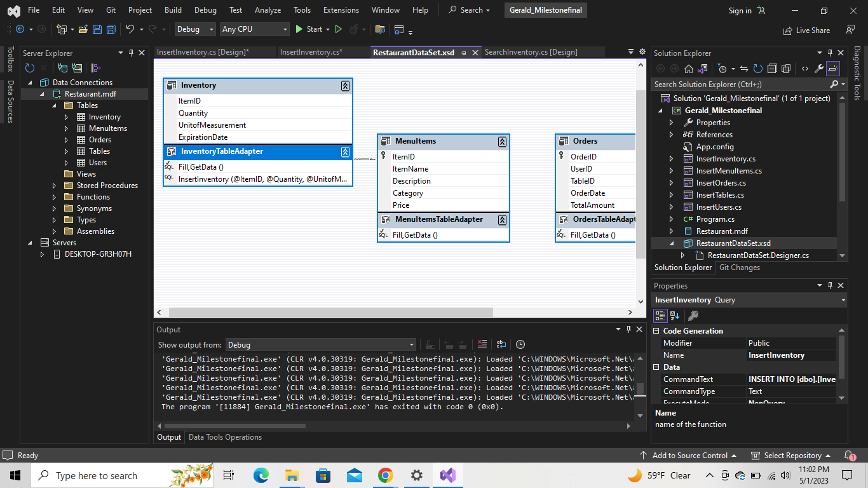Sort Properties alphabetically
The image size is (868, 488).
click(675, 316)
